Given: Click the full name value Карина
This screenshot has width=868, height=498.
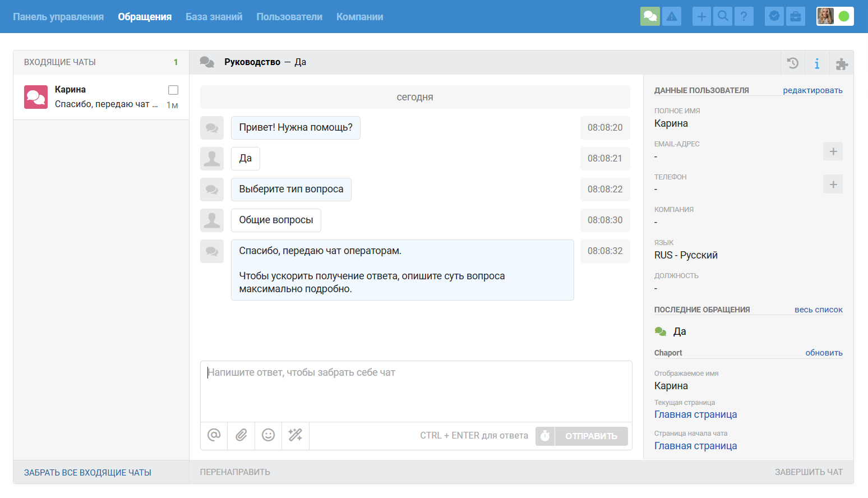Looking at the screenshot, I should click(x=671, y=123).
